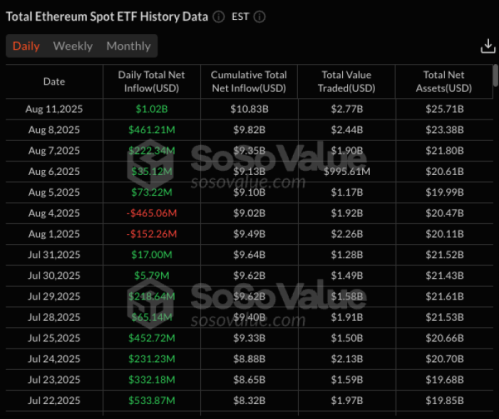Select the Aug 5,2025 date cell
The height and width of the screenshot is (419, 499).
point(54,192)
